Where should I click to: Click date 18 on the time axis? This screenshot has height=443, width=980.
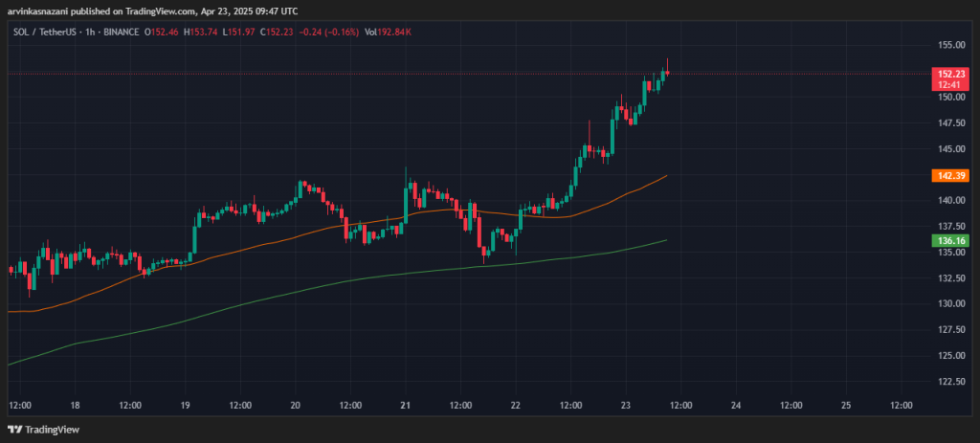click(75, 405)
